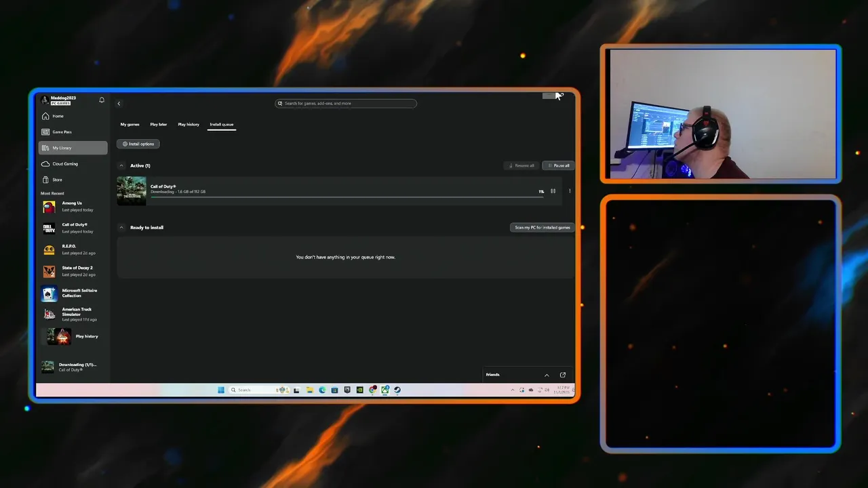868x488 pixels.
Task: Scan my PC for installed games
Action: coord(542,228)
